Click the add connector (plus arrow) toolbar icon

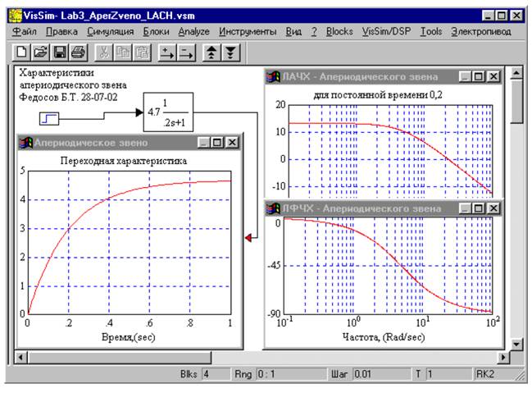(x=167, y=53)
